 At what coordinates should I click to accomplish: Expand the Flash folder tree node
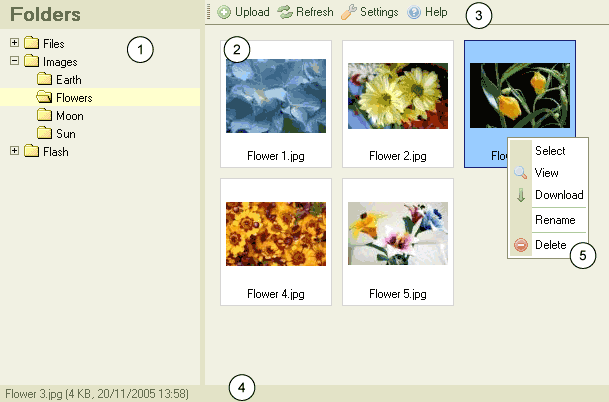coord(14,151)
